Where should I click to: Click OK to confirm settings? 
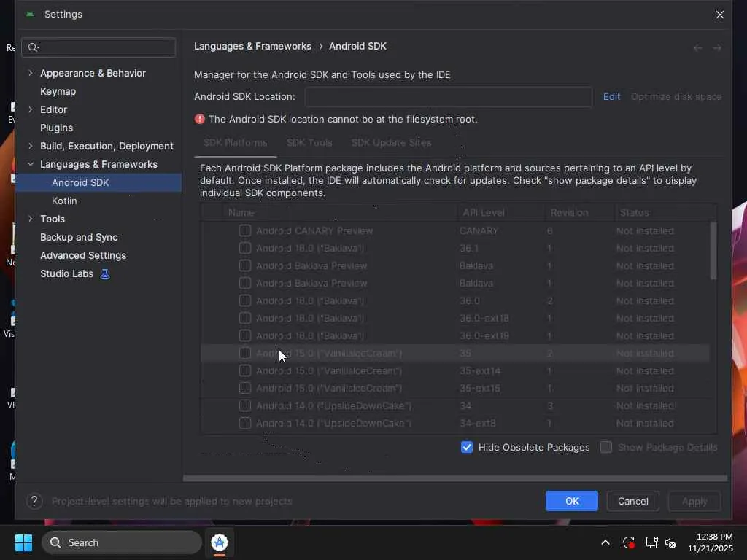572,501
